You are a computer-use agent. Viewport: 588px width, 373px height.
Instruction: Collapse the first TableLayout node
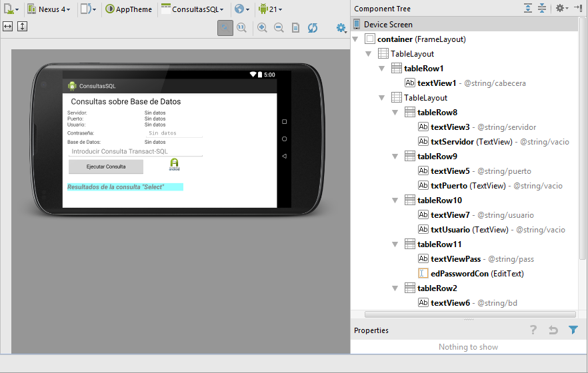click(369, 54)
